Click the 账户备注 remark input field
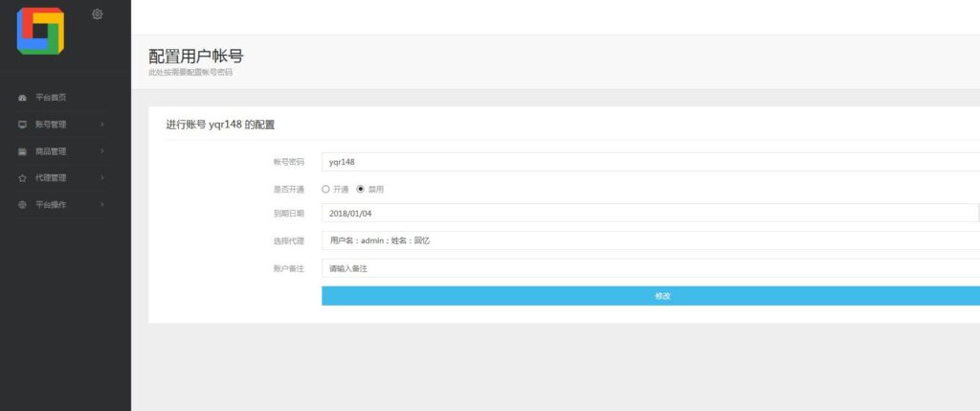This screenshot has height=411, width=980. [651, 268]
